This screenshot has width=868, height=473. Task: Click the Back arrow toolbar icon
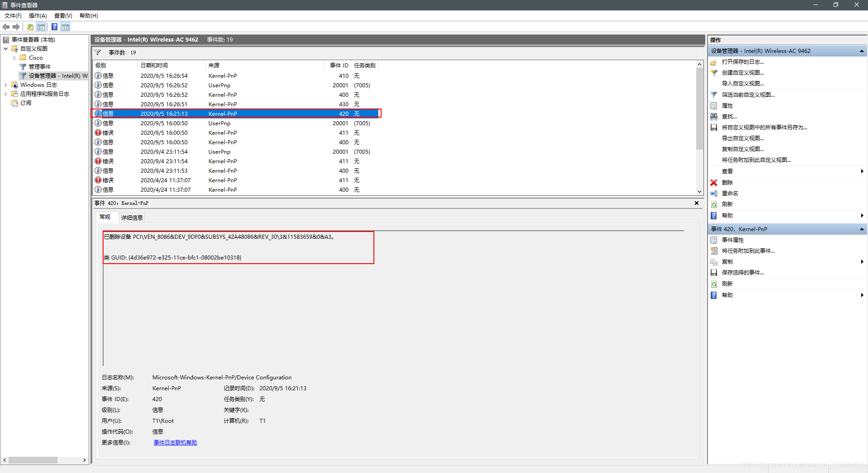pyautogui.click(x=6, y=27)
